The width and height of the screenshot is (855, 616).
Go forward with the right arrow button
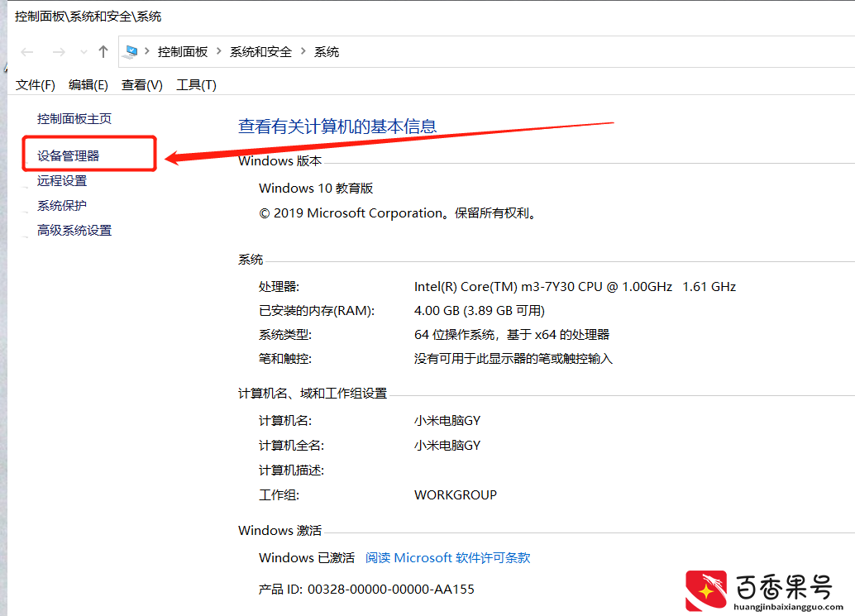59,52
